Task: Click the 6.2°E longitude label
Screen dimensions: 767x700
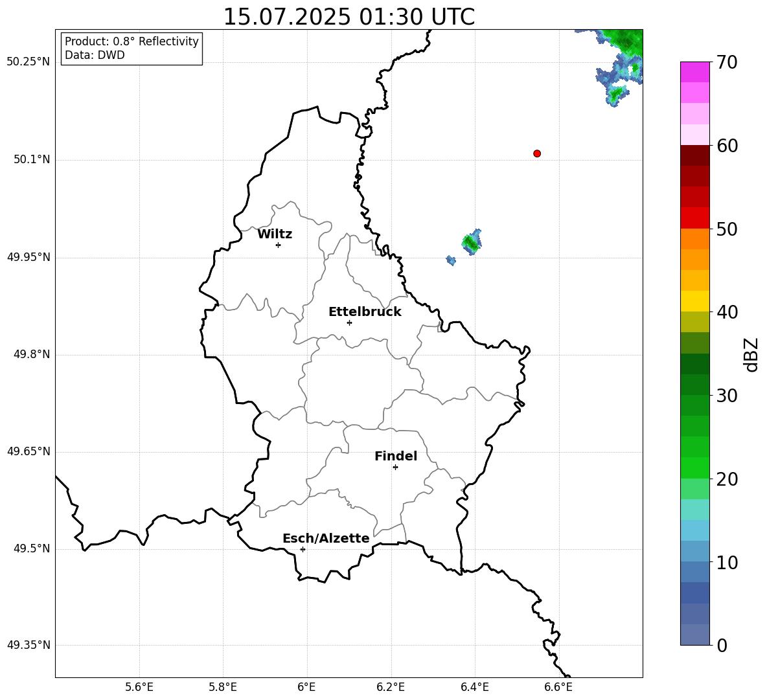Action: [391, 687]
